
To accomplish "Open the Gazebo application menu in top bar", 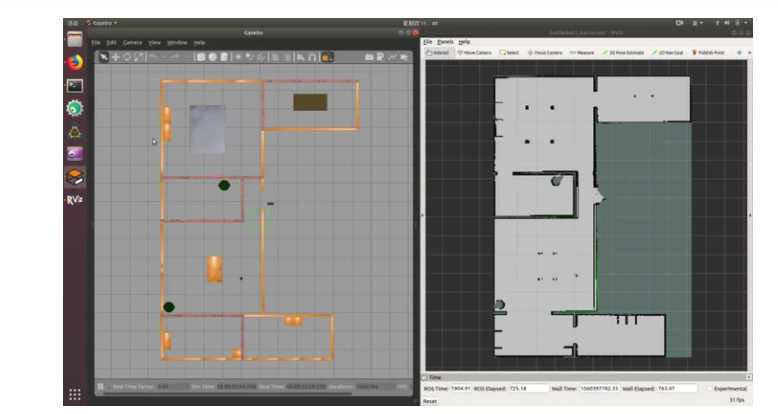I will tap(101, 21).
